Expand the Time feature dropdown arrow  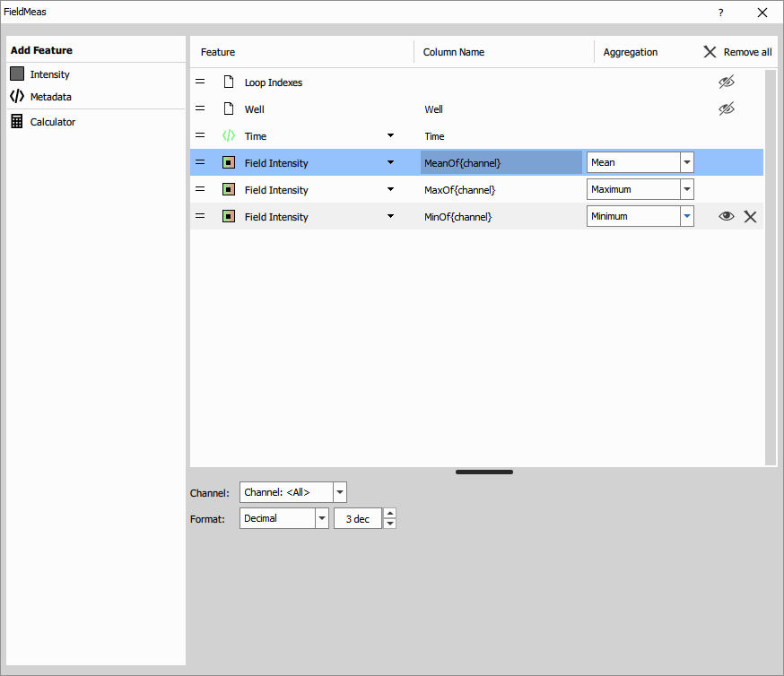click(390, 136)
